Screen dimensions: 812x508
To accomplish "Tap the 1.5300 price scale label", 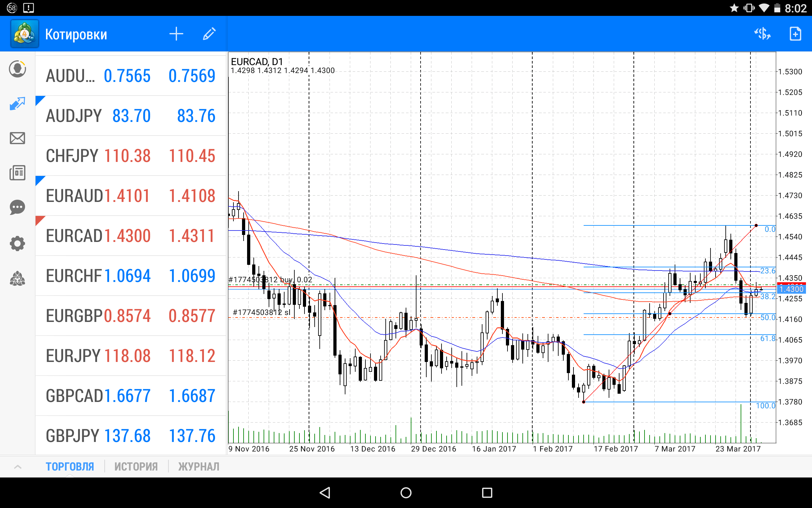I will tap(790, 71).
